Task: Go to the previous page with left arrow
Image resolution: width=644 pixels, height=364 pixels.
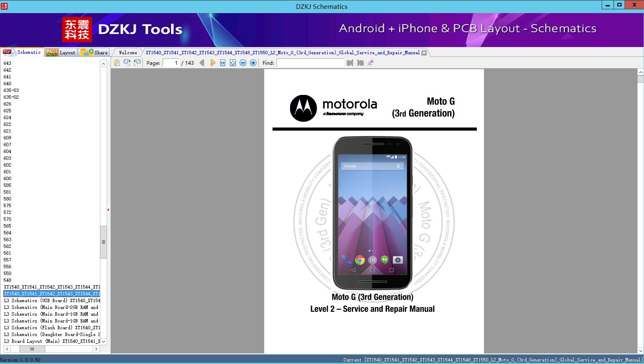Action: 202,63
